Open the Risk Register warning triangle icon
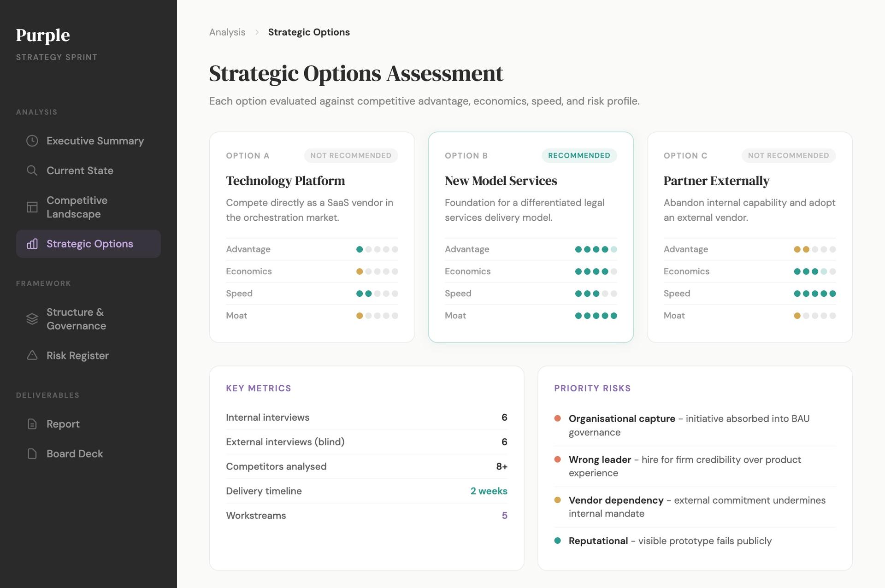 pyautogui.click(x=32, y=355)
